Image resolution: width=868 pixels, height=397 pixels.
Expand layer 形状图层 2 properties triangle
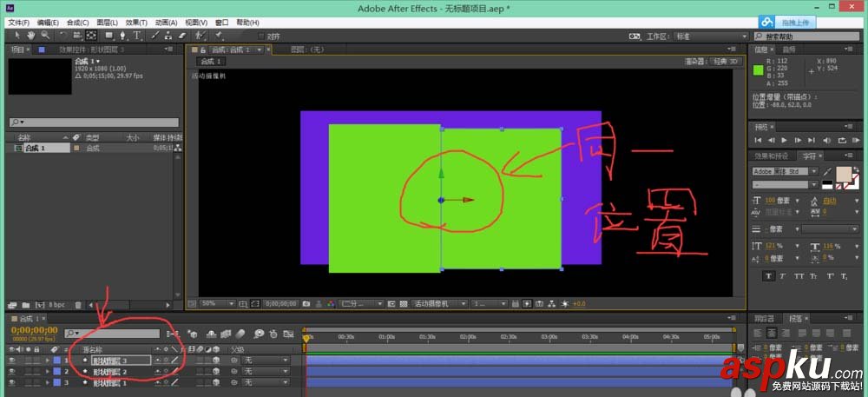(48, 372)
